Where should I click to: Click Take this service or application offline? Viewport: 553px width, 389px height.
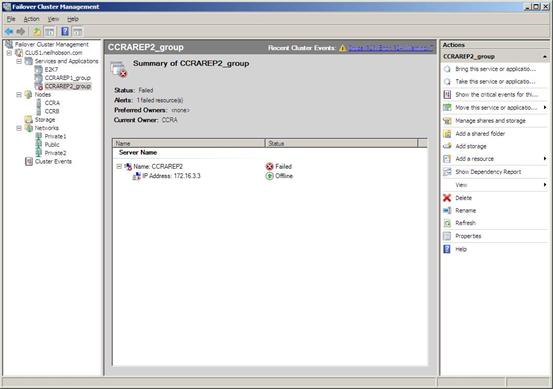click(495, 81)
